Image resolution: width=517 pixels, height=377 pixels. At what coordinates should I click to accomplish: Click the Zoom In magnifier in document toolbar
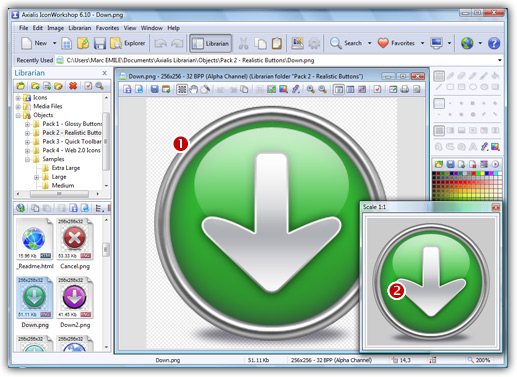coord(311,89)
